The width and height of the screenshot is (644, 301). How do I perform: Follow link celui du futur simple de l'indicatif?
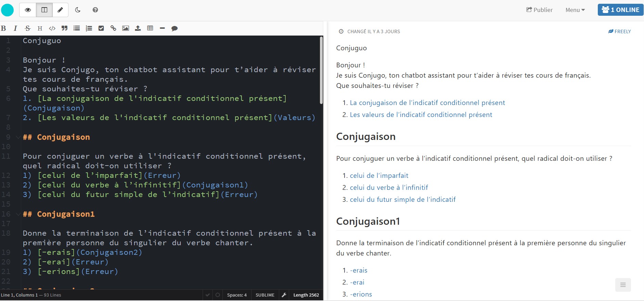pos(403,199)
